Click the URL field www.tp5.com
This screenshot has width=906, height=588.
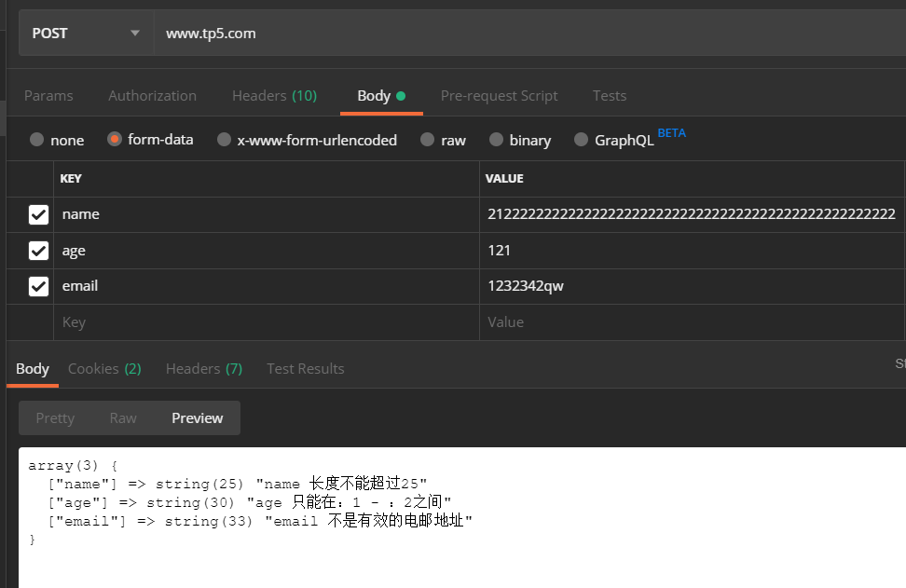[x=529, y=33]
